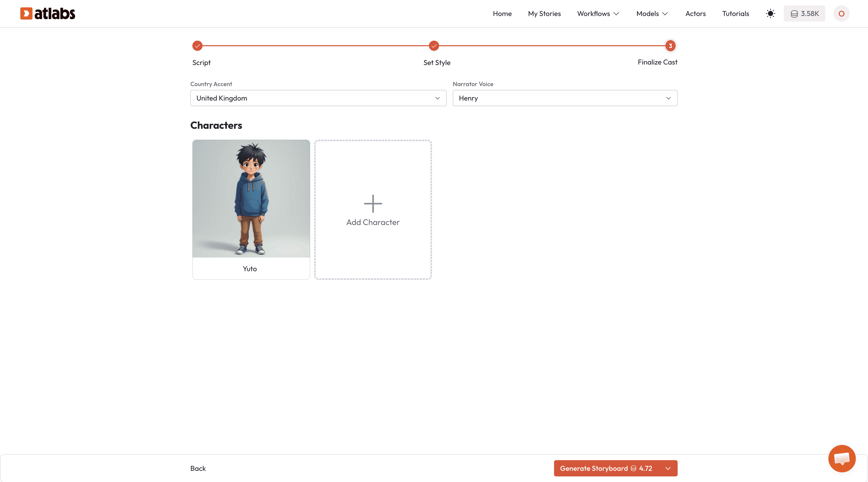This screenshot has width=868, height=482.
Task: Click the plus Add Character icon
Action: pyautogui.click(x=373, y=204)
